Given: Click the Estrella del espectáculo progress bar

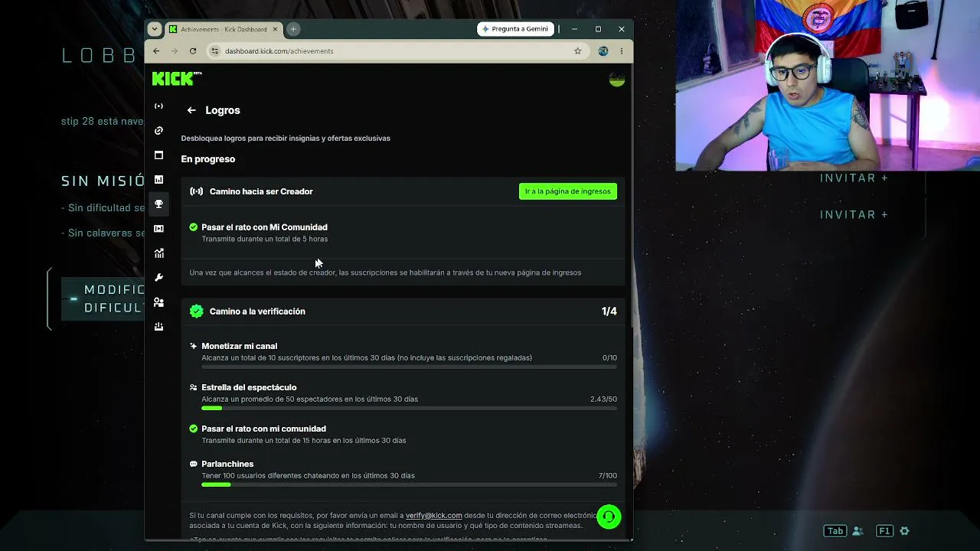Looking at the screenshot, I should [x=409, y=409].
